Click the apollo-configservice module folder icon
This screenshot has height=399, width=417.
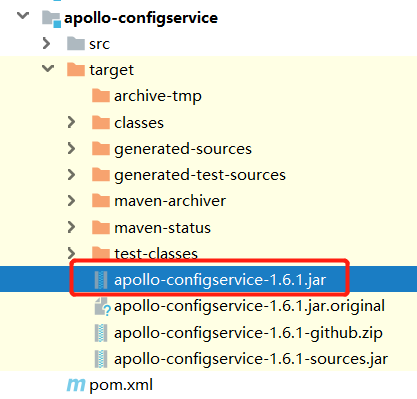click(51, 18)
